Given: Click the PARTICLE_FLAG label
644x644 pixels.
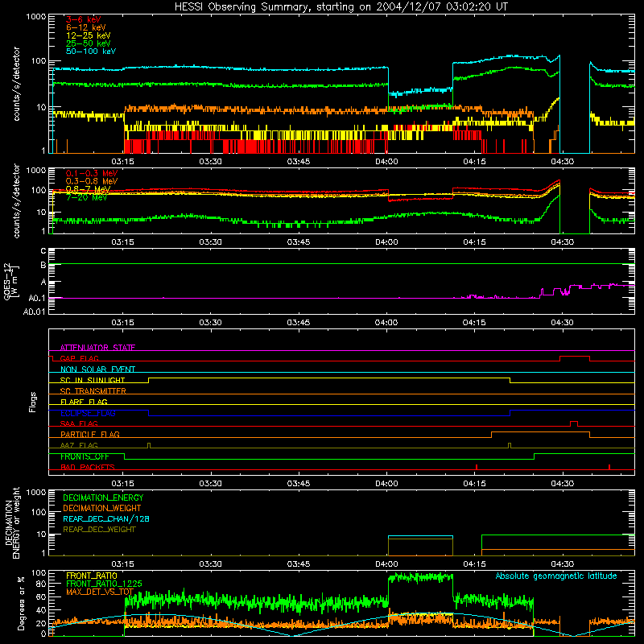Looking at the screenshot, I should coord(90,434).
